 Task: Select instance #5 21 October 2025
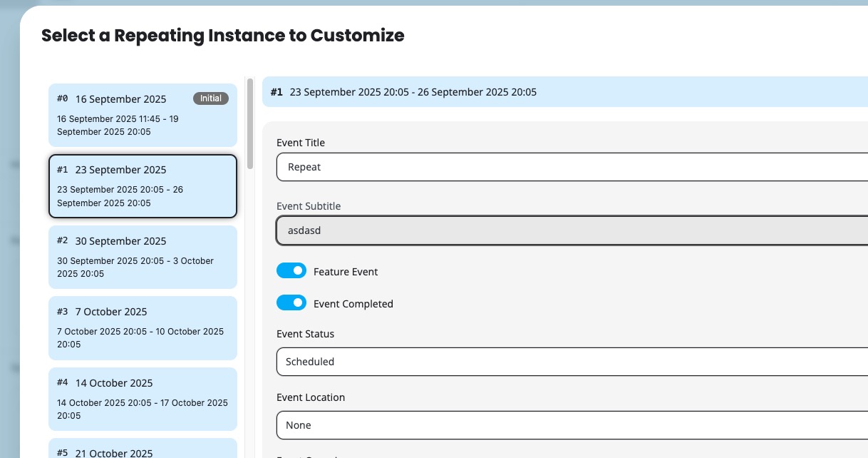click(x=143, y=448)
